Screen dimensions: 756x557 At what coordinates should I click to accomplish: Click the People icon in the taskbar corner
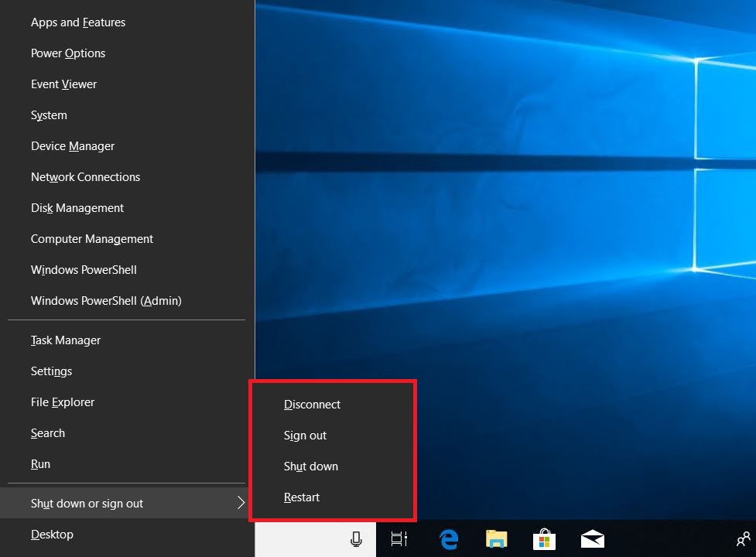pos(744,539)
